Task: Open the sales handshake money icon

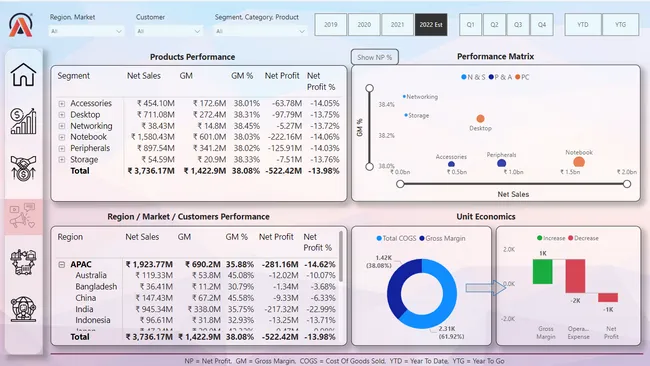Action: pyautogui.click(x=23, y=168)
